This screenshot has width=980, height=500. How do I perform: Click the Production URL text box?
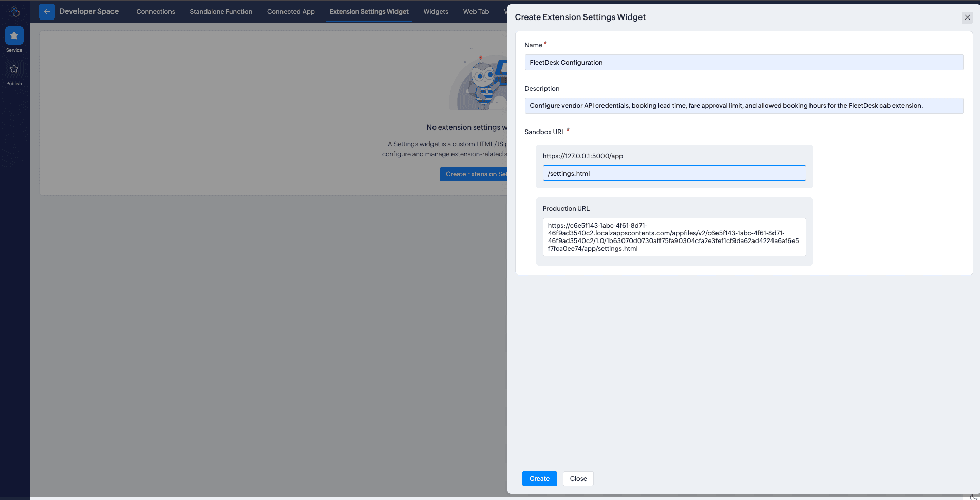[x=674, y=237]
